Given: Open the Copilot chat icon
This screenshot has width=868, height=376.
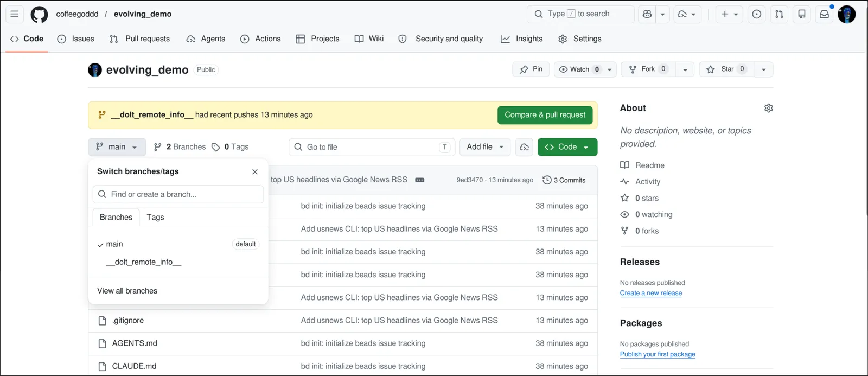Looking at the screenshot, I should click(x=647, y=14).
